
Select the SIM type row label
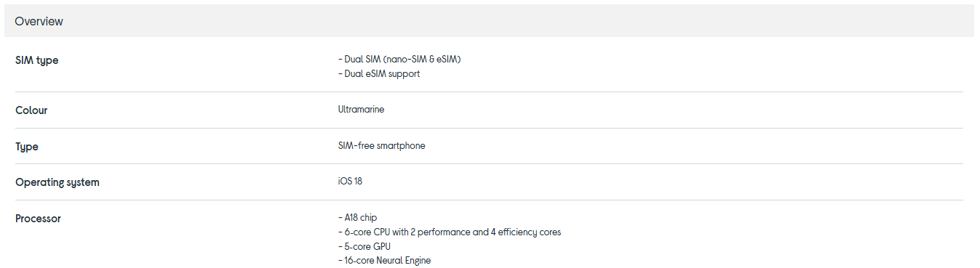coord(37,60)
